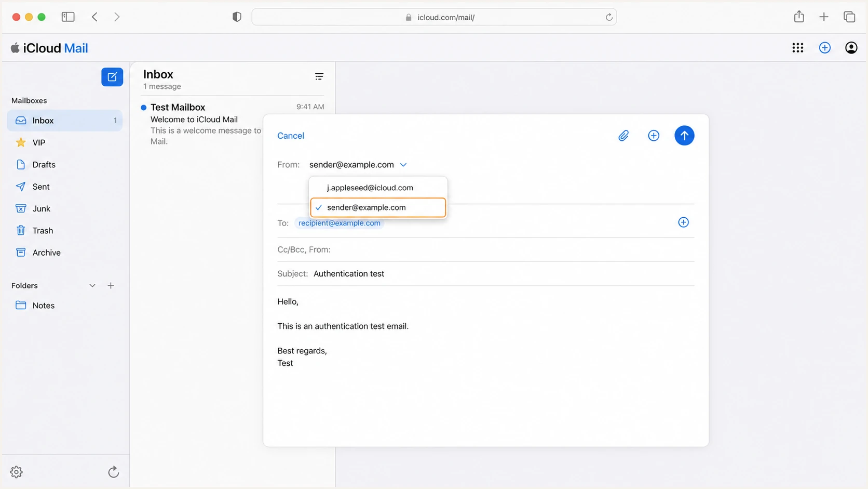Screen dimensions: 868x489
Task: Open the Inbox filter options icon
Action: tap(319, 76)
